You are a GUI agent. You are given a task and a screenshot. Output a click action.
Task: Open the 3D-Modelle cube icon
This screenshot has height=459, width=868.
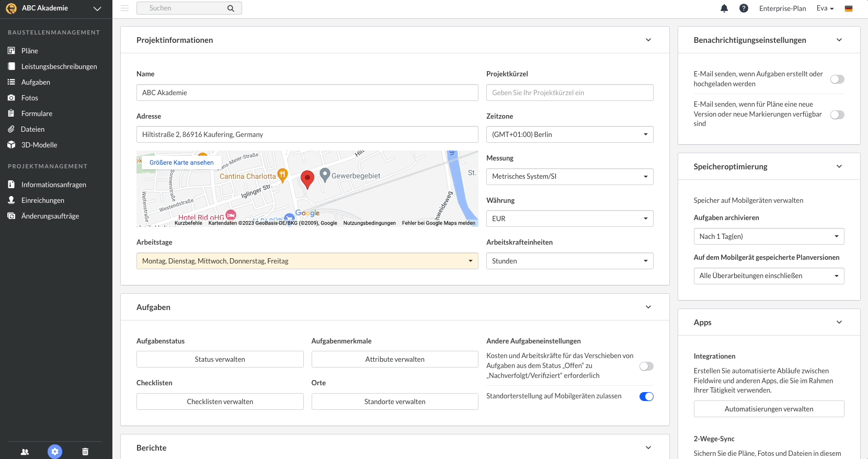pyautogui.click(x=11, y=145)
